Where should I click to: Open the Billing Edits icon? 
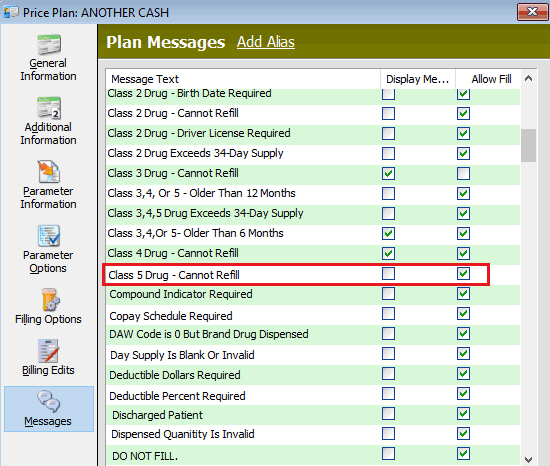[x=48, y=351]
